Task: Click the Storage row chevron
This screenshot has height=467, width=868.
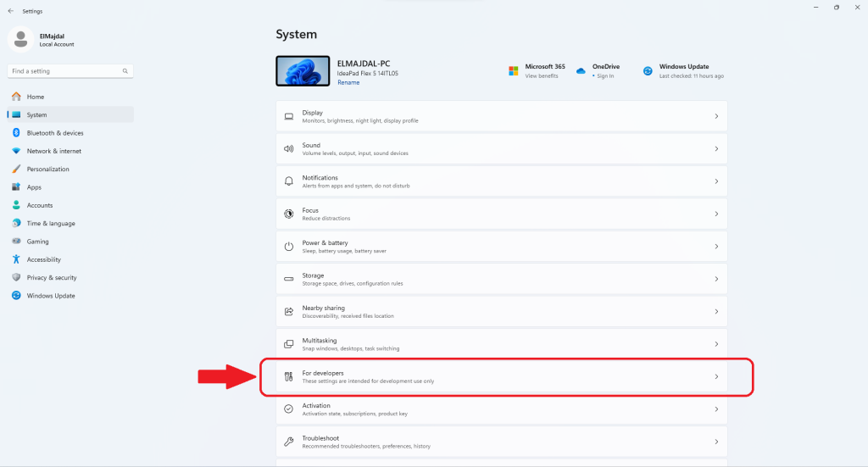Action: pos(716,279)
